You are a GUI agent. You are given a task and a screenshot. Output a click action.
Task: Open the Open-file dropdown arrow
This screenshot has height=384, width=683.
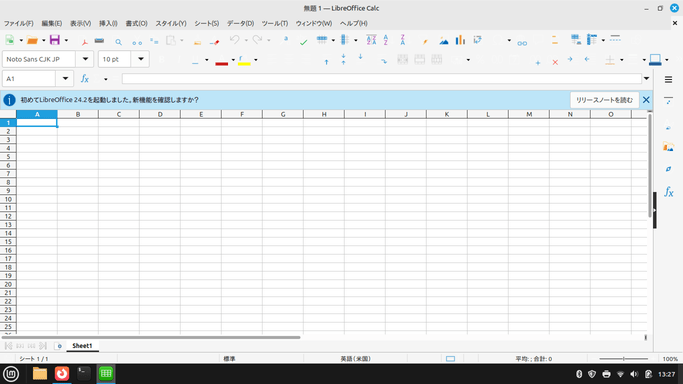point(44,40)
